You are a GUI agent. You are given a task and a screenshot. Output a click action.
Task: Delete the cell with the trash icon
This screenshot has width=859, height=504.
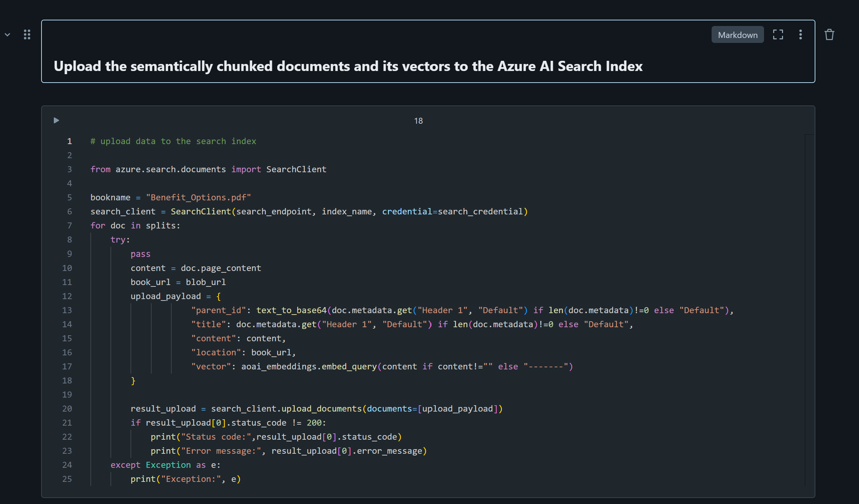pyautogui.click(x=829, y=34)
